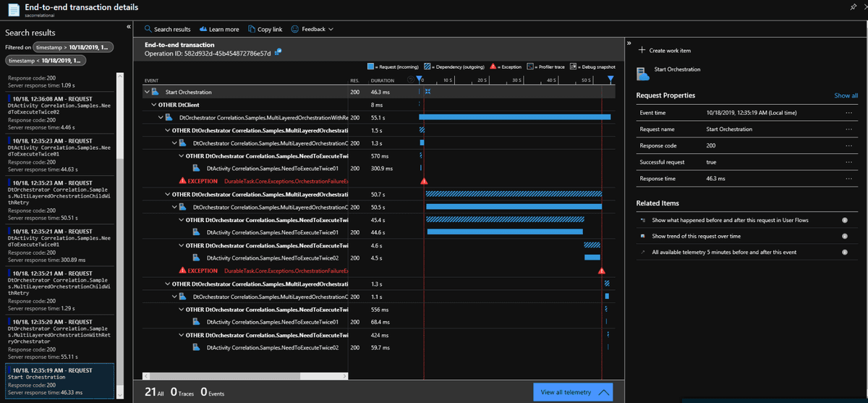Collapse the search results panel
The width and height of the screenshot is (868, 403).
[x=129, y=26]
